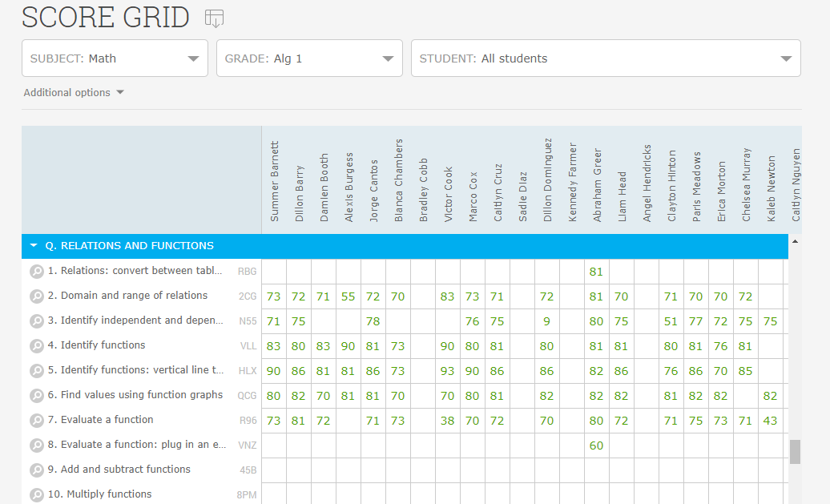This screenshot has height=504, width=830.
Task: Click magnifier icon for Add and subtract functions
Action: (x=36, y=470)
